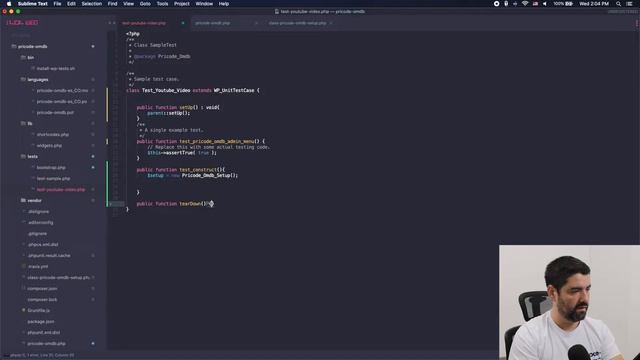Open bootstrap.php in sidebar
Screen dimensions: 640x360
(51, 167)
